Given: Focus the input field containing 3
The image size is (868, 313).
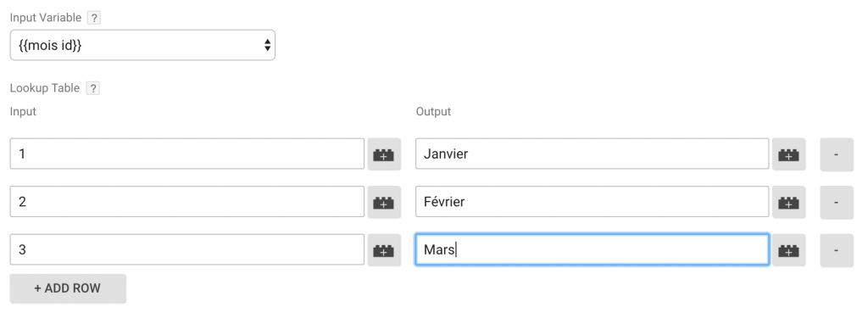Looking at the screenshot, I should coord(187,249).
